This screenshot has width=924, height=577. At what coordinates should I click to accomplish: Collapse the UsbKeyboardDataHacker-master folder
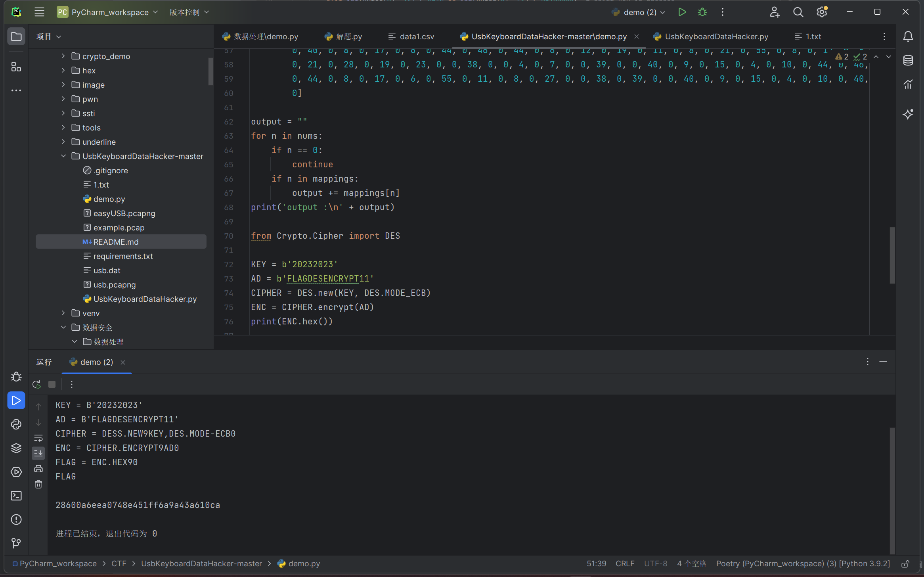(63, 156)
